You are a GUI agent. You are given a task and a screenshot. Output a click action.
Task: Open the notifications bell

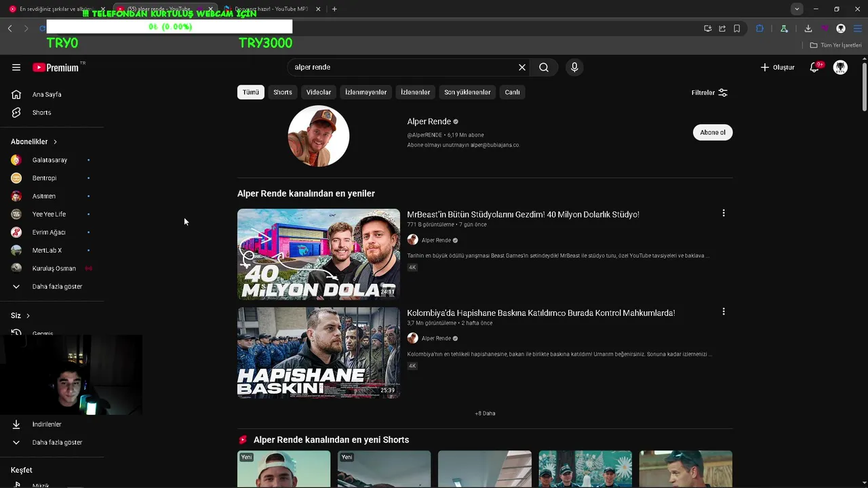[x=815, y=67]
